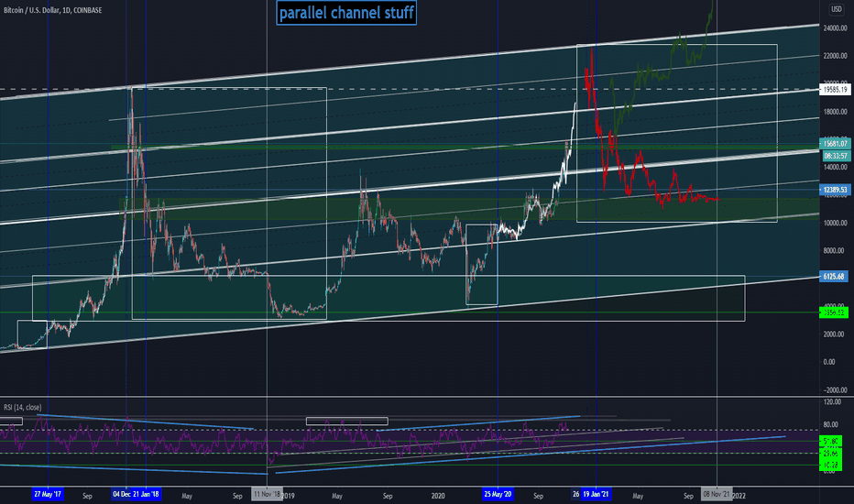Click the 22000.00 price axis tick

click(x=835, y=56)
